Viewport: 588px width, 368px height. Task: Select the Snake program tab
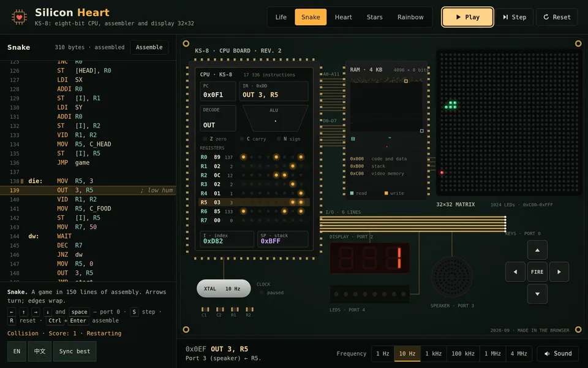pos(311,17)
